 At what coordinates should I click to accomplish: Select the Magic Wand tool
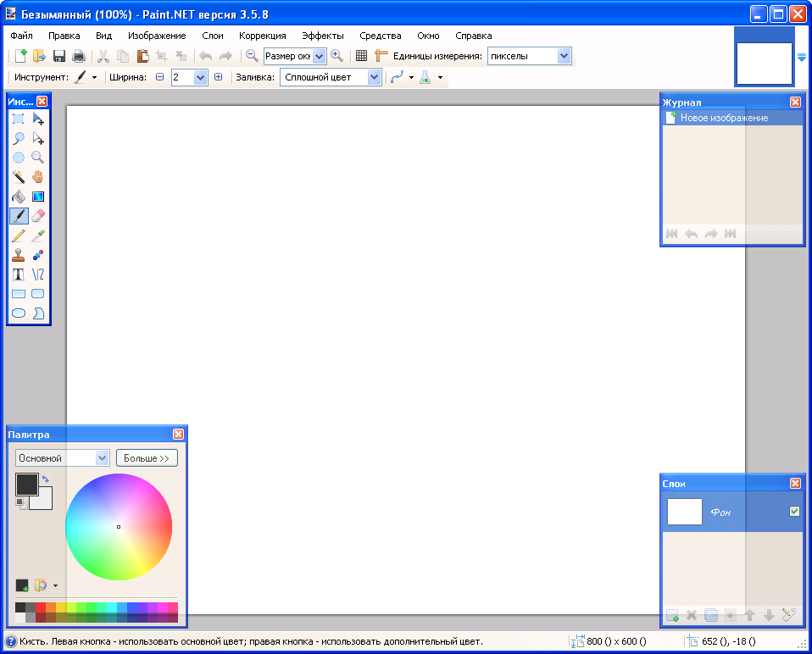click(19, 177)
